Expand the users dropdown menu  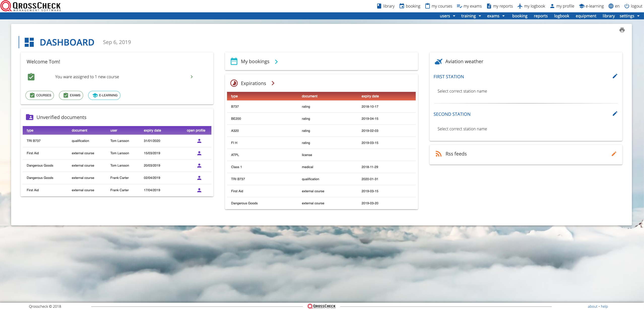tap(447, 16)
